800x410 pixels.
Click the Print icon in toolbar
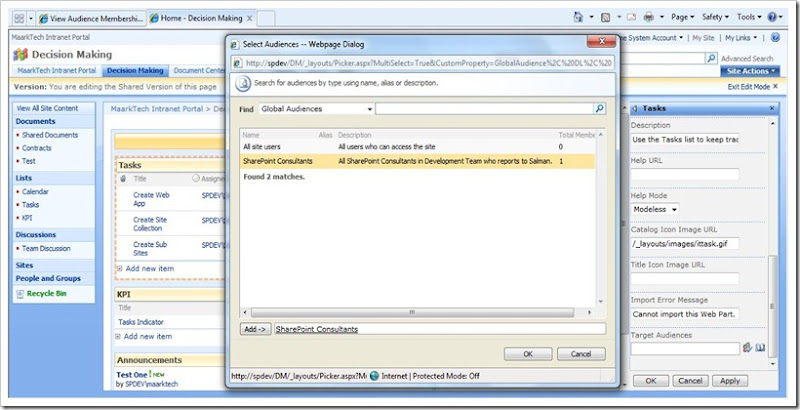pyautogui.click(x=648, y=17)
